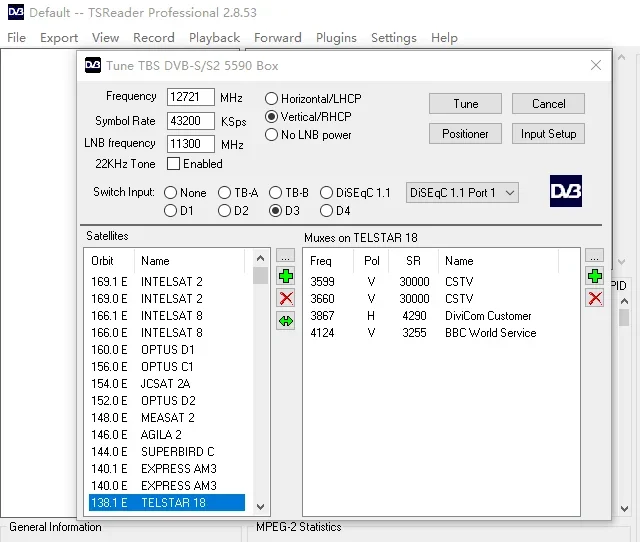Open the DiSEqC 1.1 Port 1 dropdown
Screen dimensions: 640x542
tap(462, 193)
